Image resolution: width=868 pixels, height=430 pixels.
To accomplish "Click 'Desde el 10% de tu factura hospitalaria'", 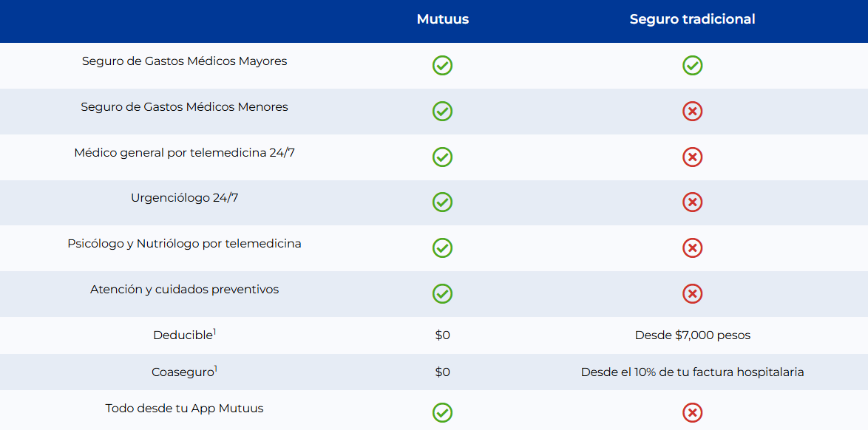I will [x=692, y=372].
